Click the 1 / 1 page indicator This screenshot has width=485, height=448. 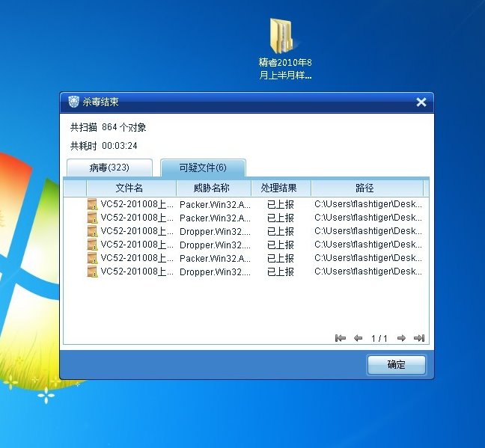[379, 338]
